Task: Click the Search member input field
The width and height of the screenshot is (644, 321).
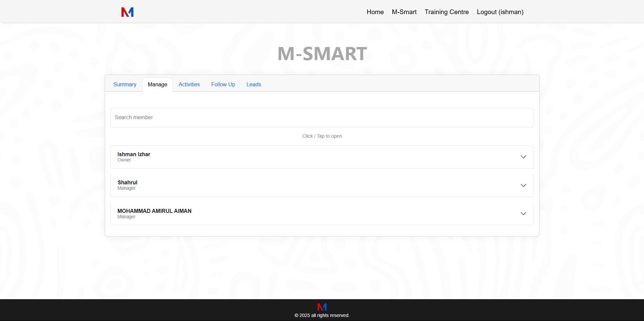Action: [x=322, y=117]
